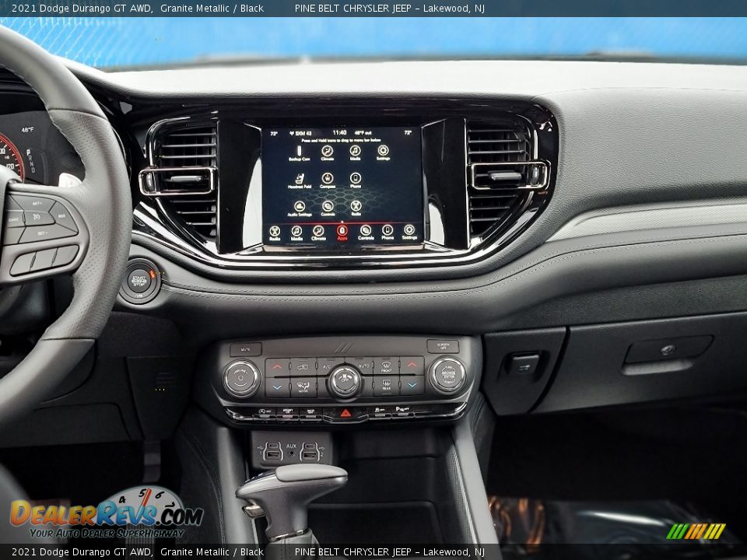This screenshot has width=747, height=560.
Task: Click the glovebox latch handle
Action: click(x=668, y=350)
